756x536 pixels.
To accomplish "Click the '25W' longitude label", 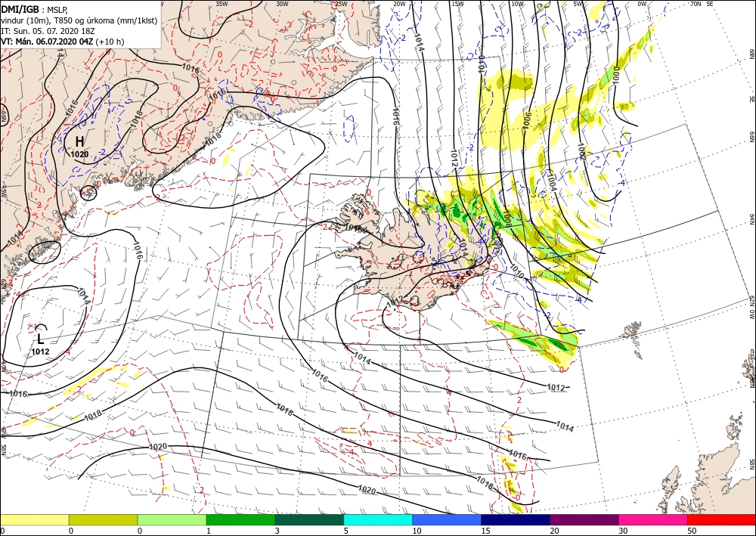I will point(342,4).
